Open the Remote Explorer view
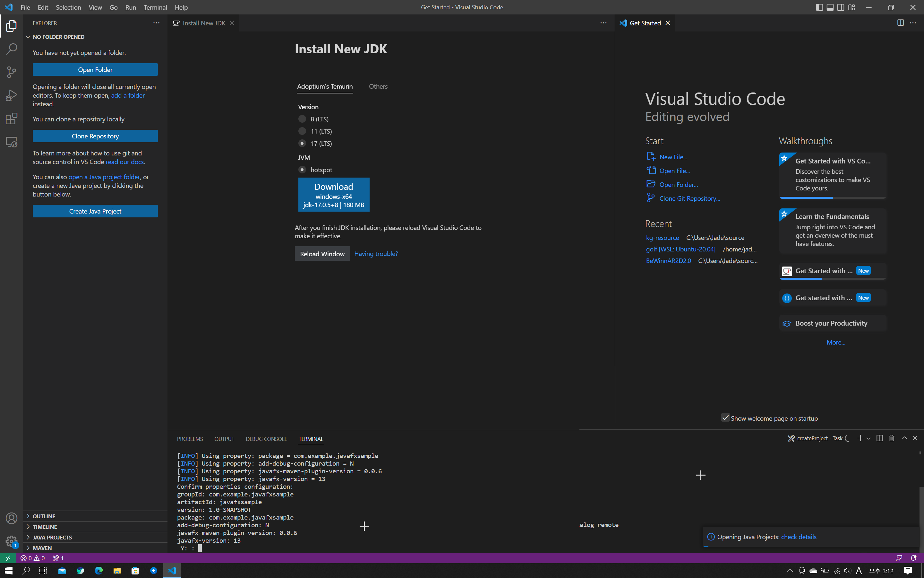Image resolution: width=924 pixels, height=578 pixels. (x=12, y=142)
